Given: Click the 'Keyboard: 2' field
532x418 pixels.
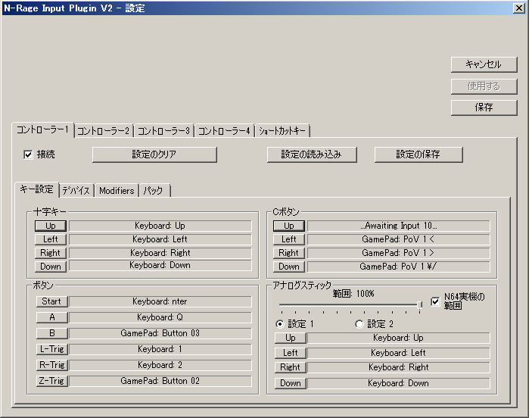Looking at the screenshot, I should pyautogui.click(x=160, y=365).
